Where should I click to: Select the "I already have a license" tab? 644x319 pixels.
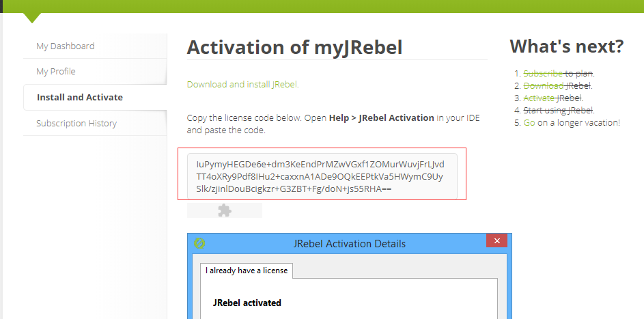point(247,271)
